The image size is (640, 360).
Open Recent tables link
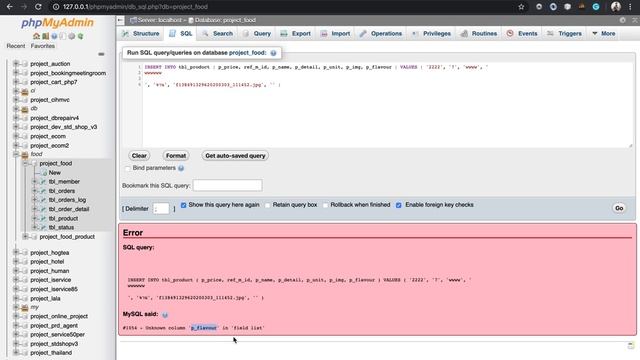16,46
